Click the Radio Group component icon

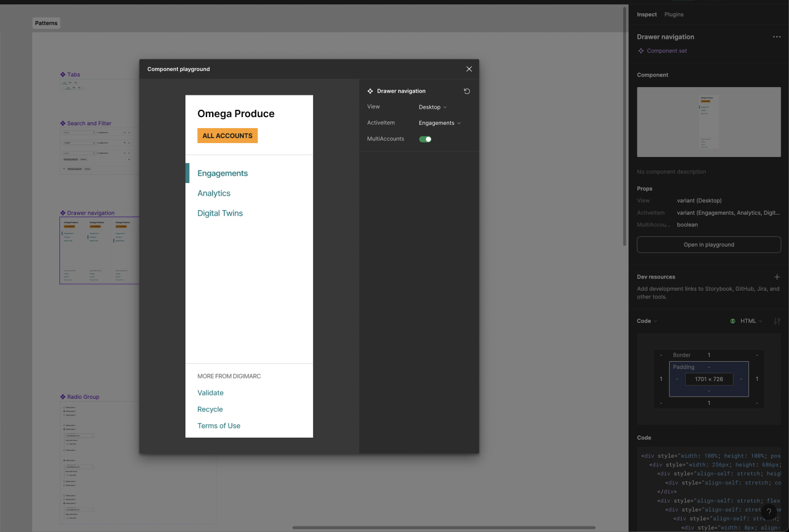[x=63, y=397]
